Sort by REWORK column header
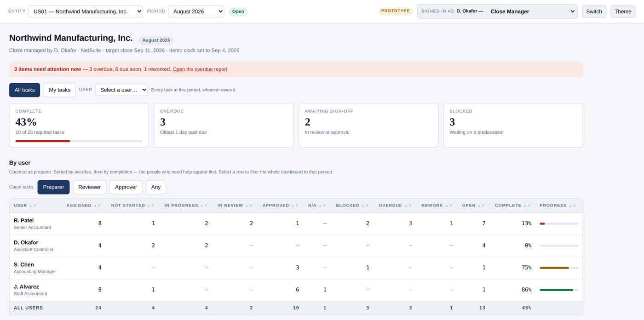This screenshot has width=644, height=320. (x=437, y=206)
